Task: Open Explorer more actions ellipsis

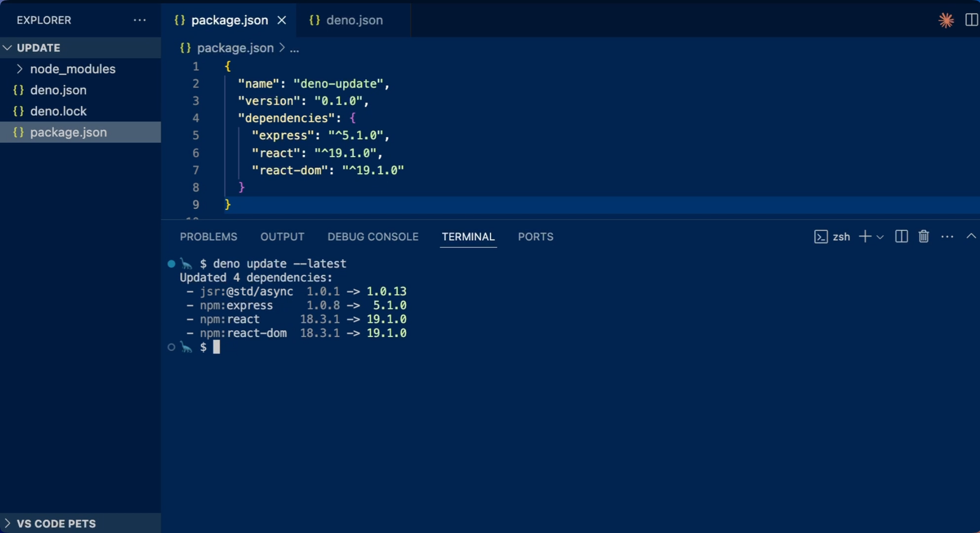Action: click(140, 20)
